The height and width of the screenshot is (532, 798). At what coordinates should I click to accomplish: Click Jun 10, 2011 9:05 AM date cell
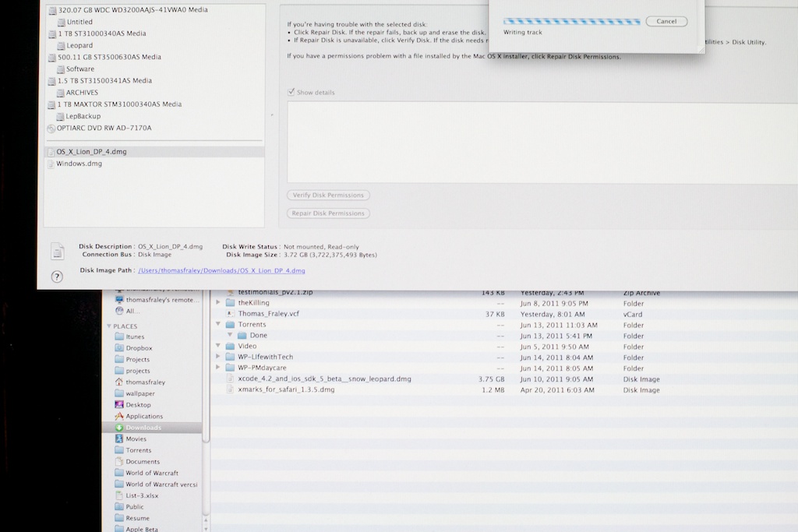click(556, 379)
